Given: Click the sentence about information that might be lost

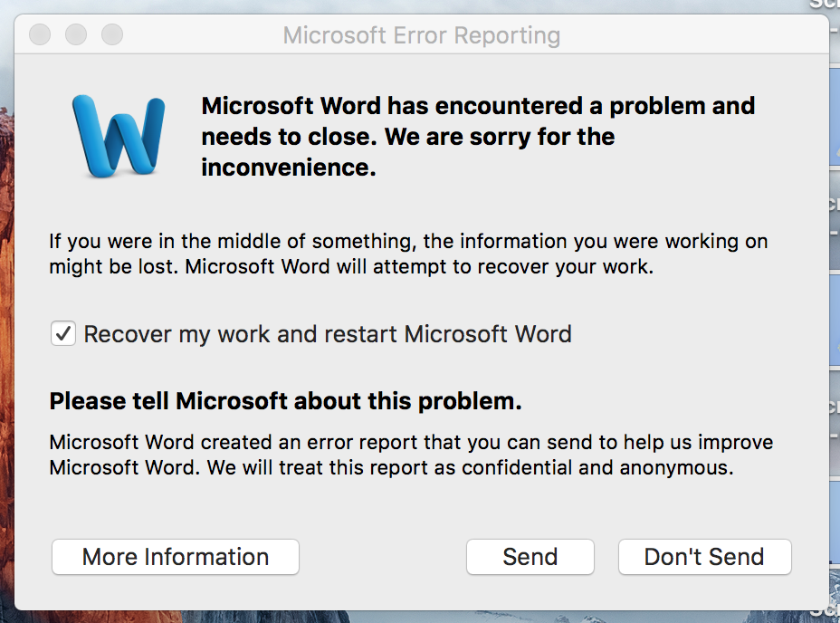Looking at the screenshot, I should [407, 242].
